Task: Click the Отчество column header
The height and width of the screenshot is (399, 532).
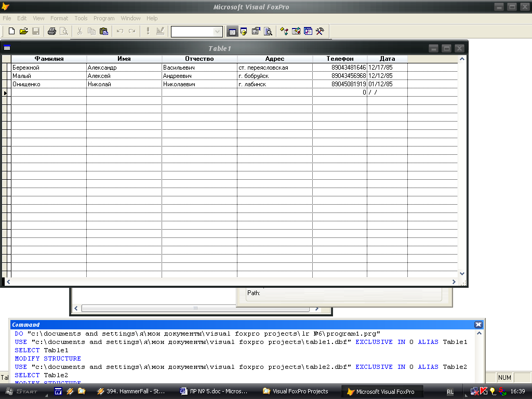Action: click(x=199, y=59)
